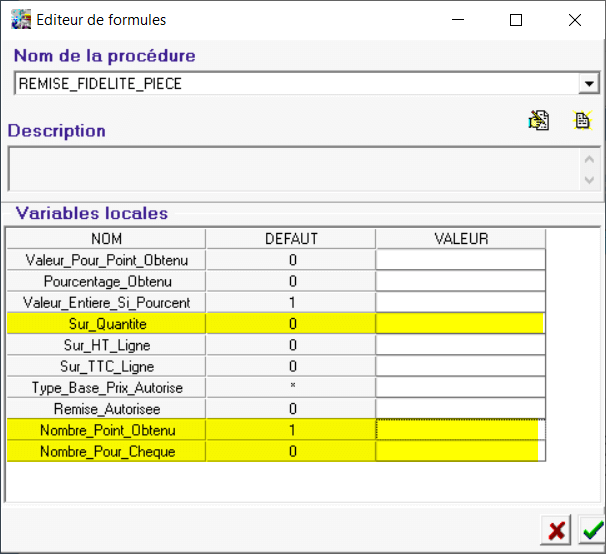This screenshot has height=554, width=606.
Task: Click VALEUR cell for Nombre_Point_Obtenu
Action: pyautogui.click(x=458, y=429)
